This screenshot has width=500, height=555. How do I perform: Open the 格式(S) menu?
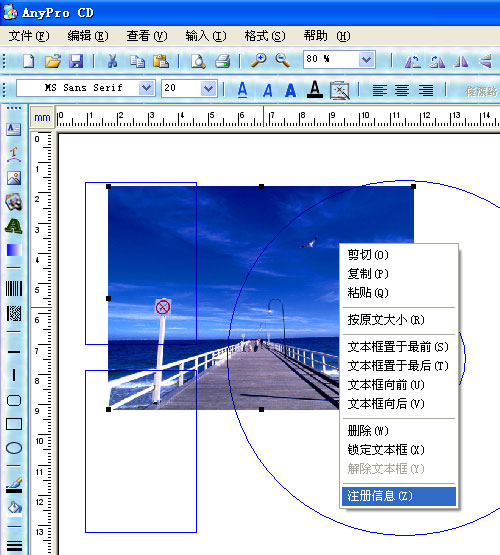point(265,36)
